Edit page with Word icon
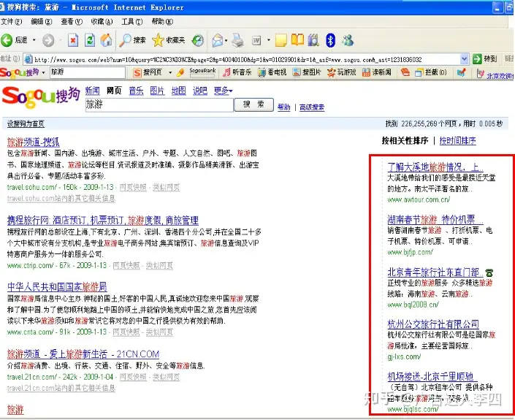 click(256, 40)
